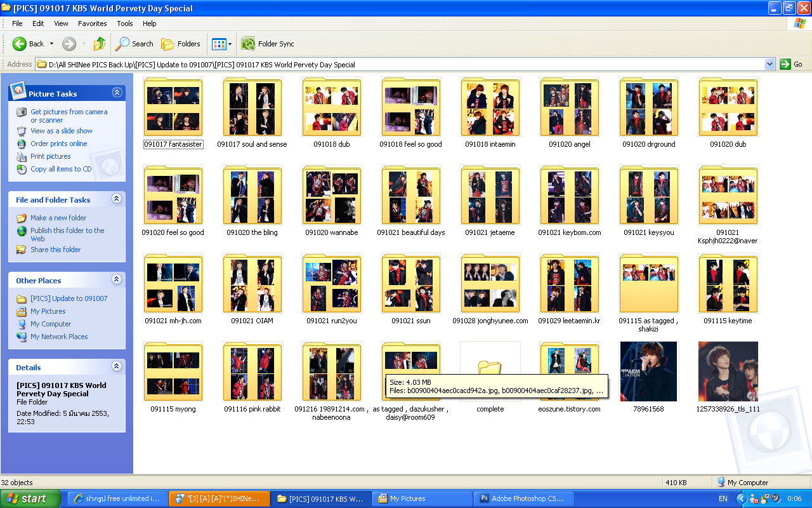Viewport: 812px width, 508px height.
Task: Launch Folder Sync from toolbar
Action: tap(268, 44)
